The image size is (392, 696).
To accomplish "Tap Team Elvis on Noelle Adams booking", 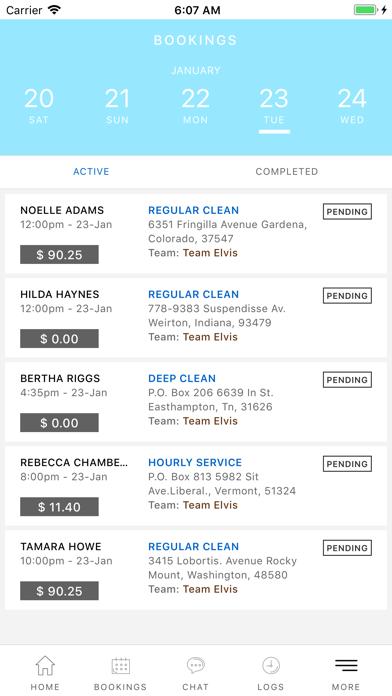I will click(x=210, y=253).
